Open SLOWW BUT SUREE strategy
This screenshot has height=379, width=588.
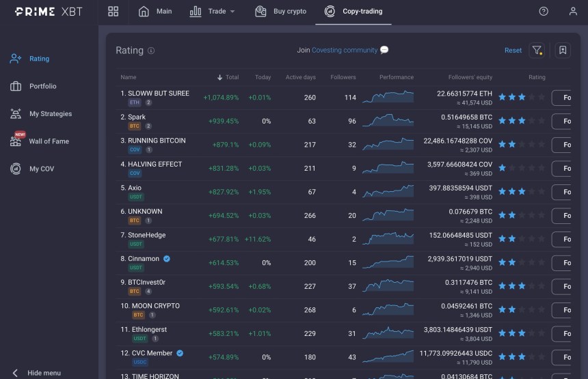(158, 94)
